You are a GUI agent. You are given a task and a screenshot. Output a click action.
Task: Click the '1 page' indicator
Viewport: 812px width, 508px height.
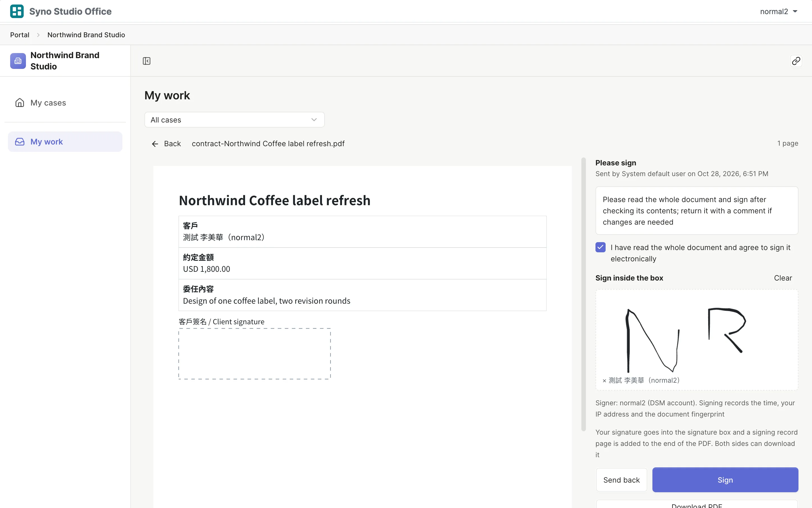click(x=787, y=143)
